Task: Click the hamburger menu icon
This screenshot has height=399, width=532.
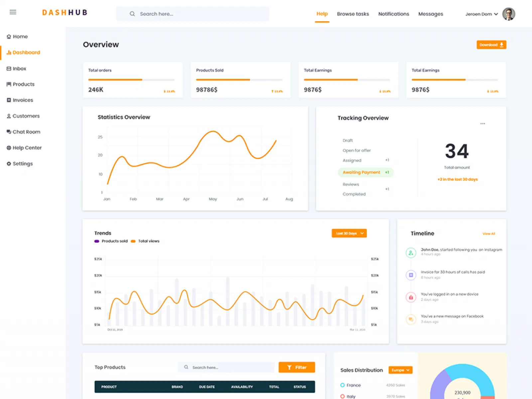Action: point(13,12)
